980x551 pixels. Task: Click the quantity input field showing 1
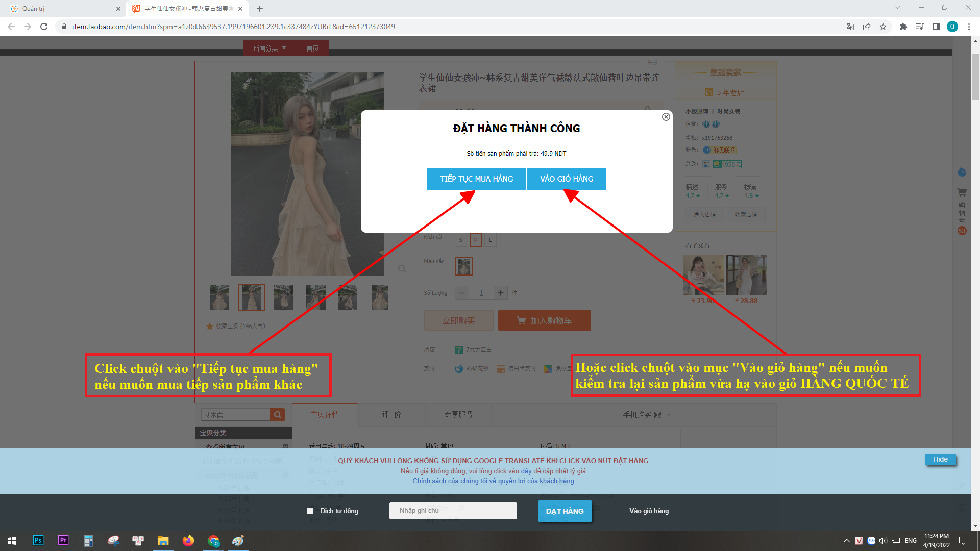tap(481, 293)
